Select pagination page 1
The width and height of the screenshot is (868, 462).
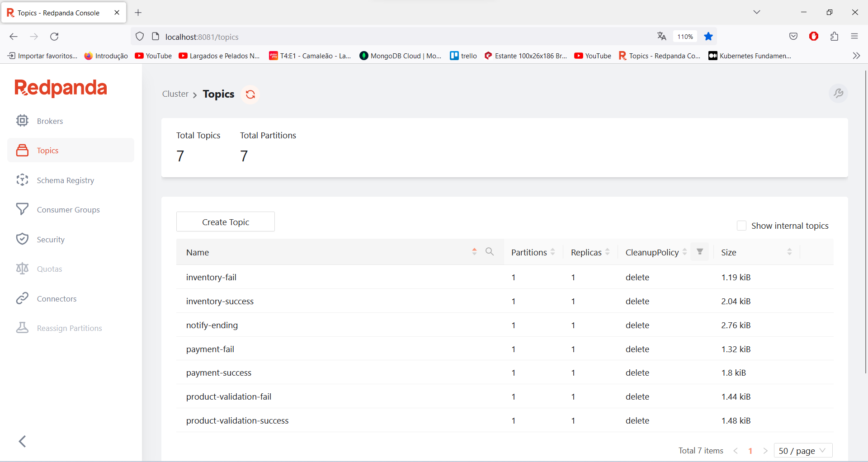tap(750, 451)
